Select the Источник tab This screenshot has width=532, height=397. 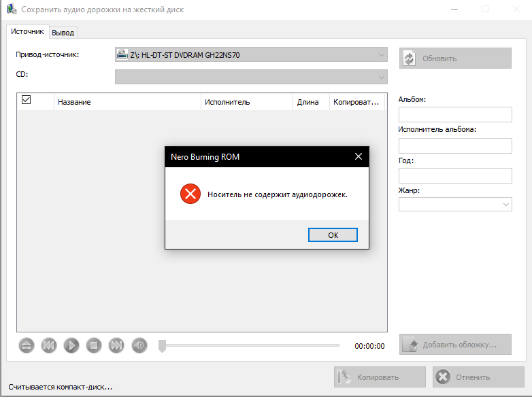coord(27,31)
